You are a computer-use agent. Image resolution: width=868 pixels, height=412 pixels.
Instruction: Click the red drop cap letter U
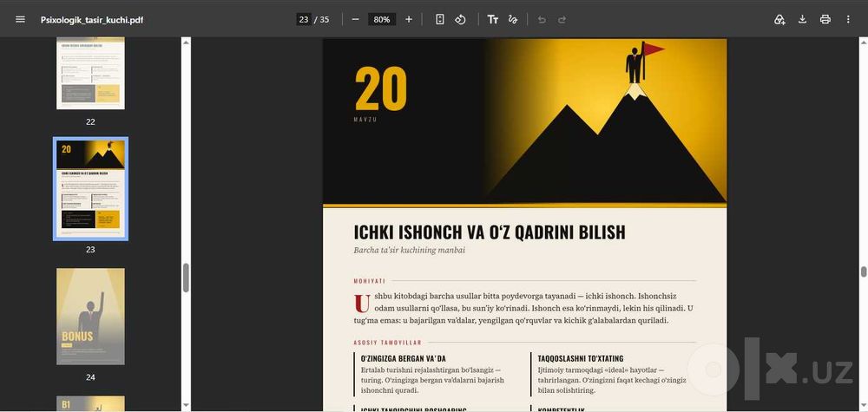pyautogui.click(x=361, y=303)
